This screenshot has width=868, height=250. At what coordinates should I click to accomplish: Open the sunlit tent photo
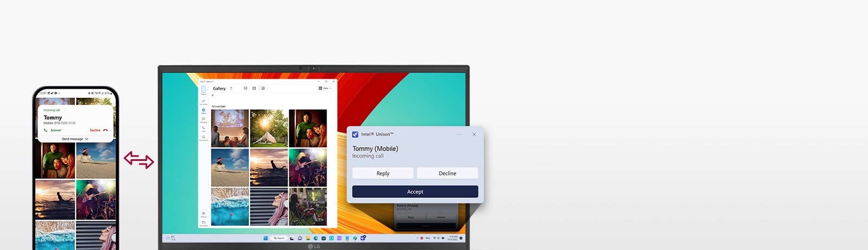click(269, 128)
